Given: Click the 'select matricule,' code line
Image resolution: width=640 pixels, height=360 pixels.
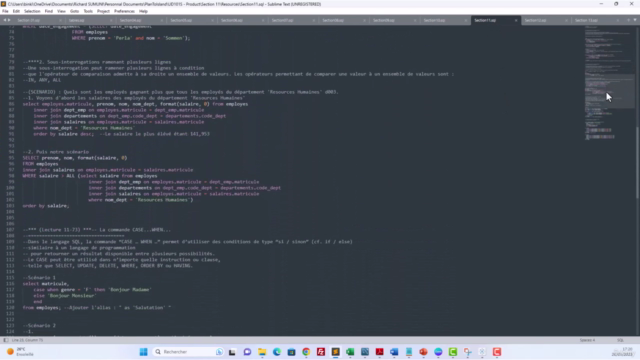Looking at the screenshot, I should pyautogui.click(x=46, y=284).
